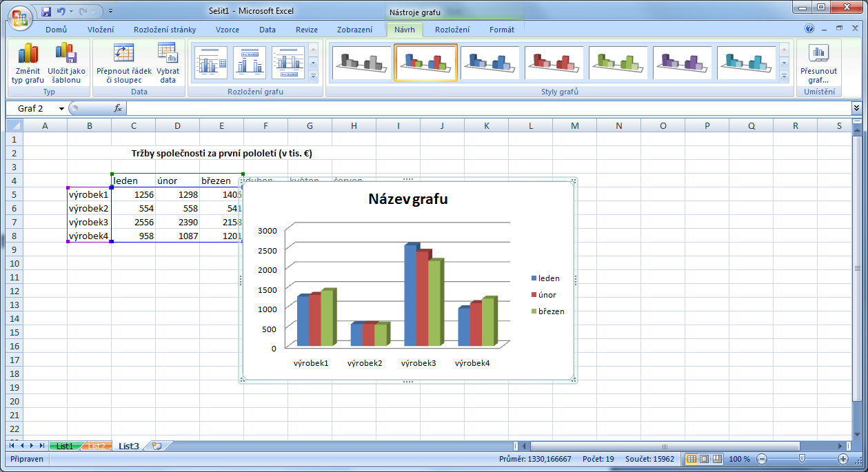Open the Name Box dropdown arrow

point(61,109)
